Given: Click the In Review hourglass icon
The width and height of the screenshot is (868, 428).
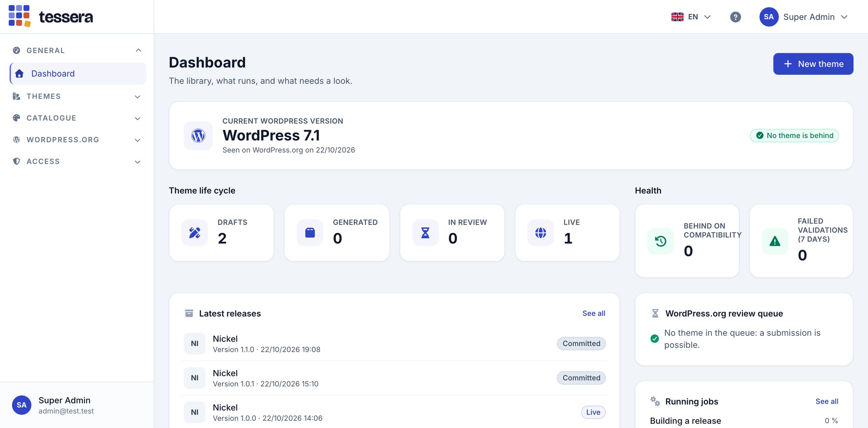Looking at the screenshot, I should coord(425,233).
